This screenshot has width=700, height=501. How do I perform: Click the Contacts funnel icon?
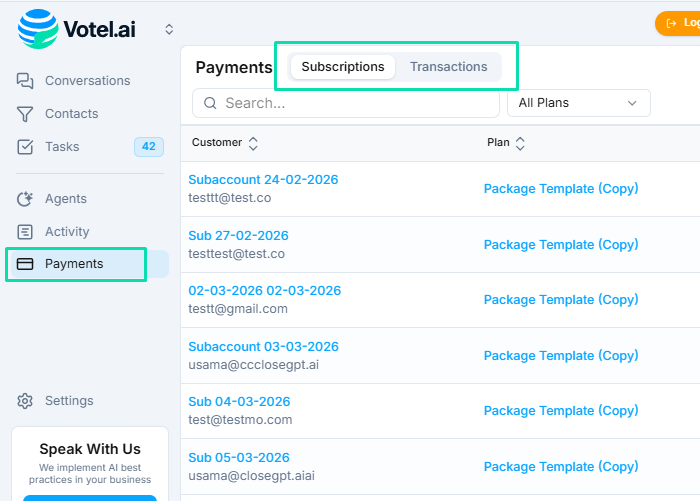26,114
